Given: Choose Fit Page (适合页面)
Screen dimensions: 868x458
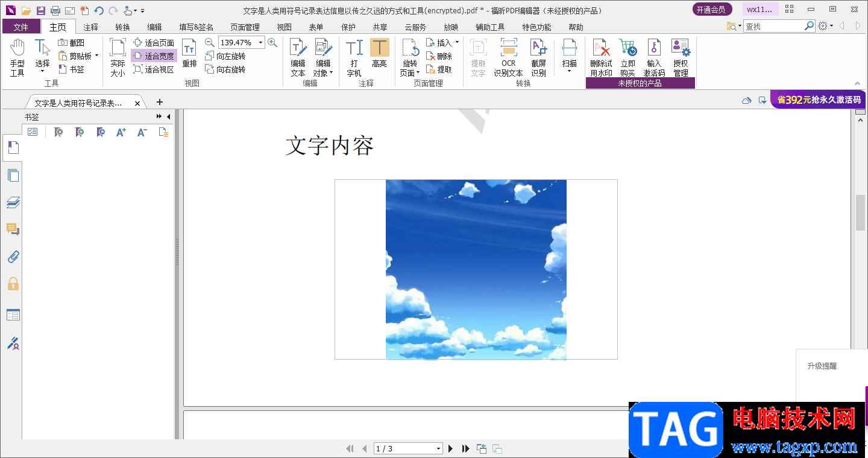Looking at the screenshot, I should (x=154, y=43).
